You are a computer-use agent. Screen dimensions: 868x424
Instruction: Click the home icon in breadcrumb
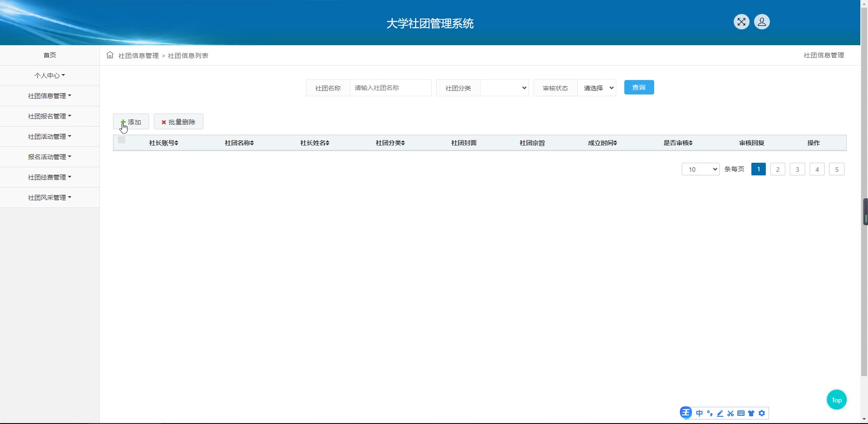click(110, 55)
